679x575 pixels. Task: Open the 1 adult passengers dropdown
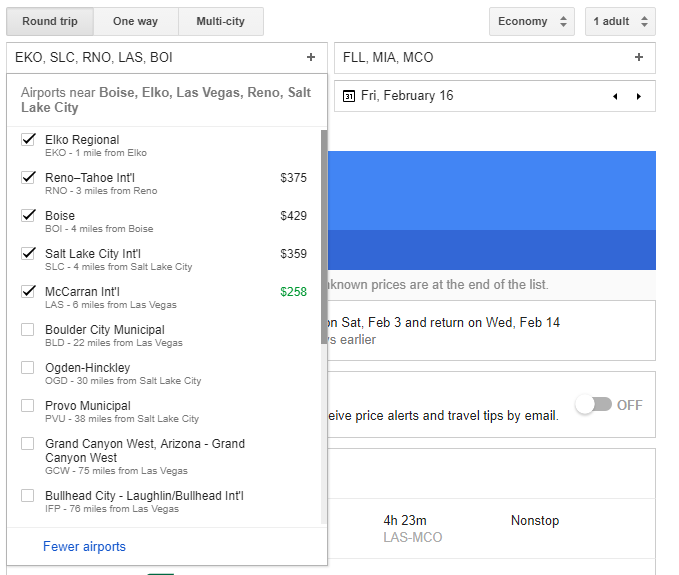[620, 21]
